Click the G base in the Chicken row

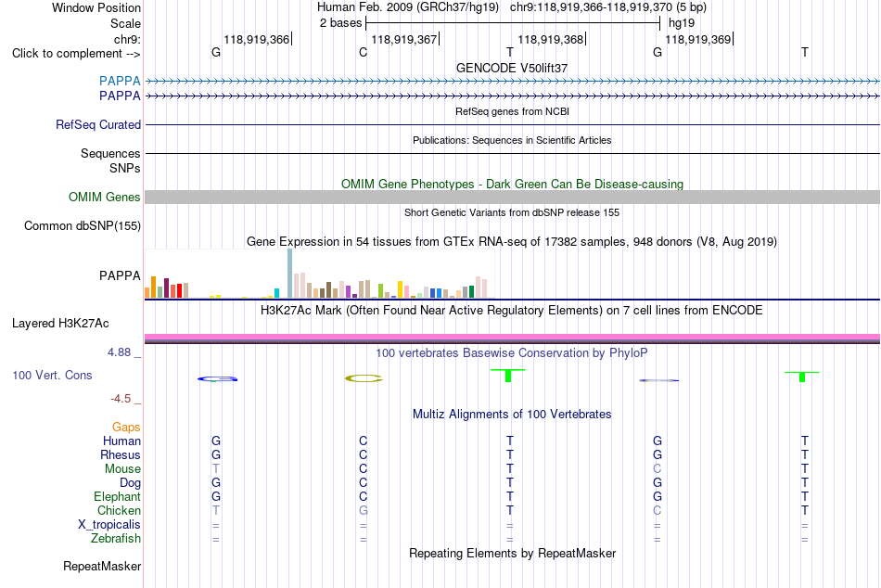click(364, 510)
